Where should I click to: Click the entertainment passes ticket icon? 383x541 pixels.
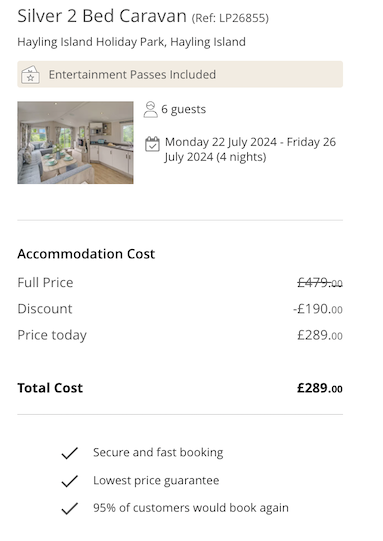click(30, 75)
